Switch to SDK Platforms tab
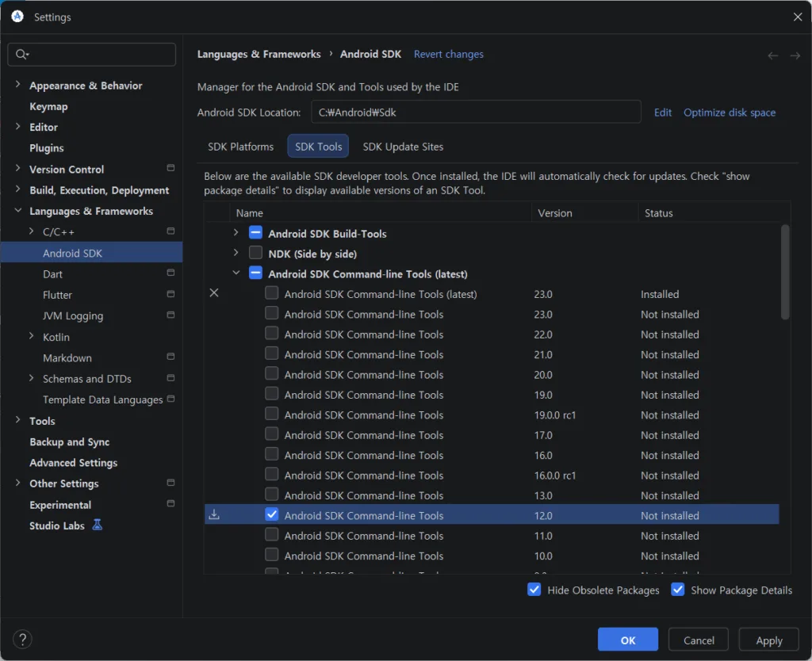Screen dimensions: 812x661 240,147
